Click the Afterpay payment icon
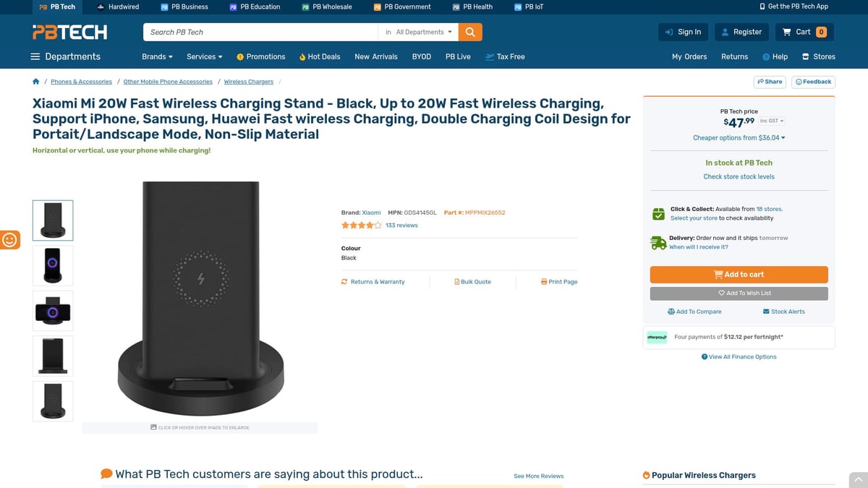The width and height of the screenshot is (868, 488). coord(657,337)
